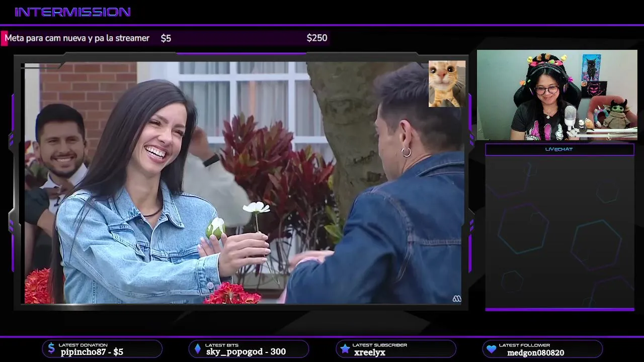Click the empty live chat panel area
This screenshot has height=362, width=644.
pyautogui.click(x=559, y=232)
